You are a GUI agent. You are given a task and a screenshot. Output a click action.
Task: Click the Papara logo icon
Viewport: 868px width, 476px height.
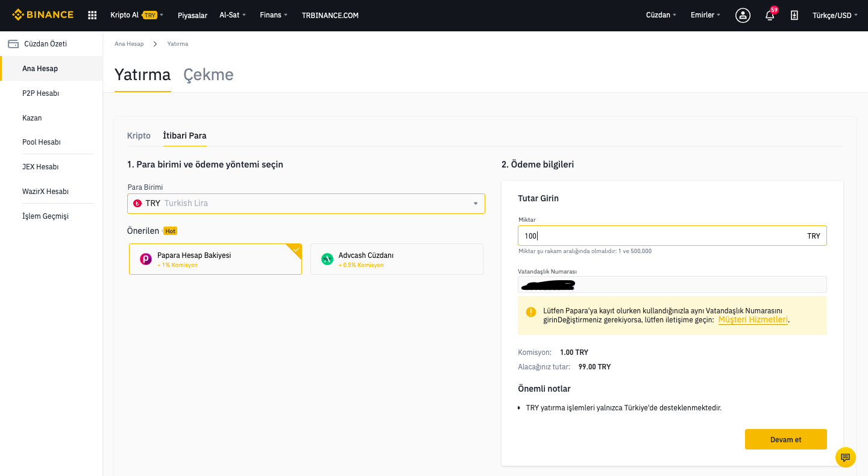145,259
